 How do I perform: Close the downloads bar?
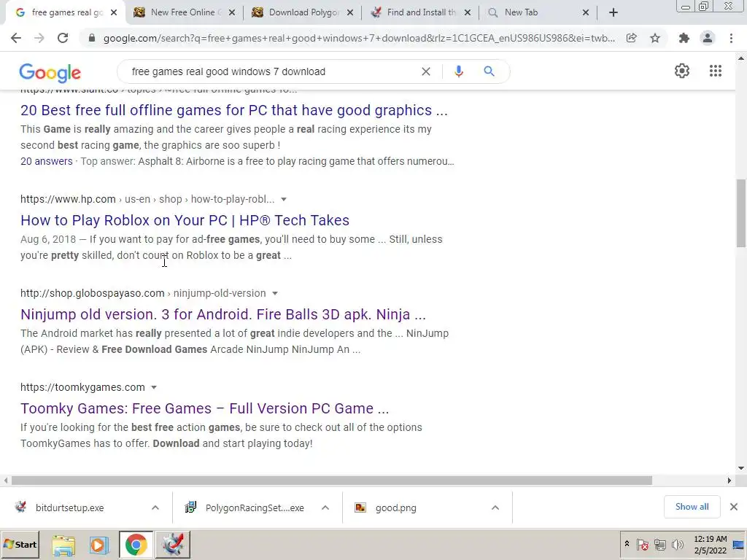tap(734, 507)
